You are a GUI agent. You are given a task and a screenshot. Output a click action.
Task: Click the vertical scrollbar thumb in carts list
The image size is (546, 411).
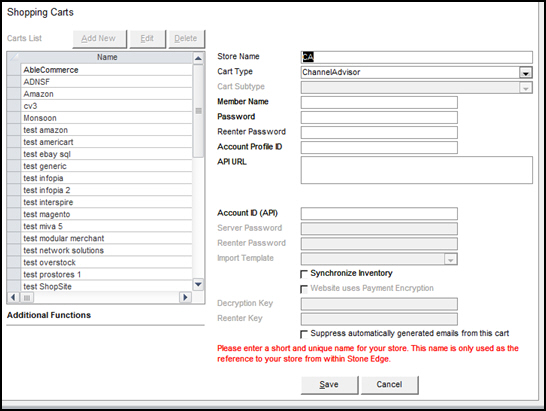pyautogui.click(x=198, y=111)
